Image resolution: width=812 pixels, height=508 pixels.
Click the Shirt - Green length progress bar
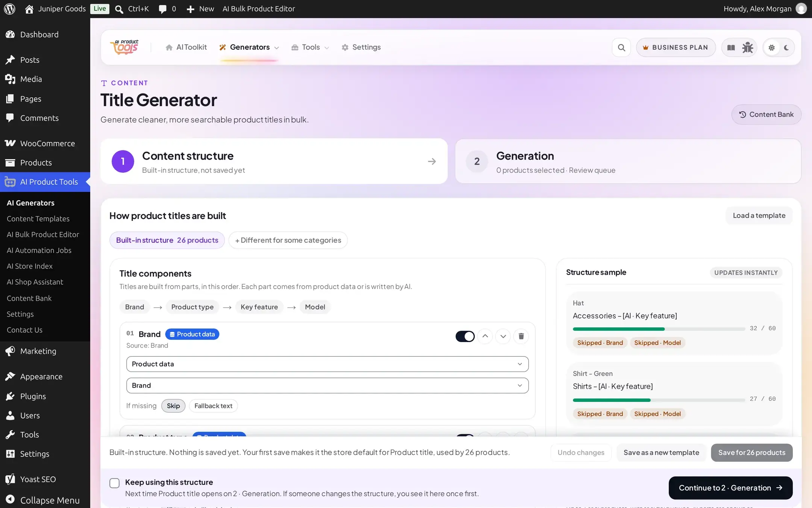659,400
